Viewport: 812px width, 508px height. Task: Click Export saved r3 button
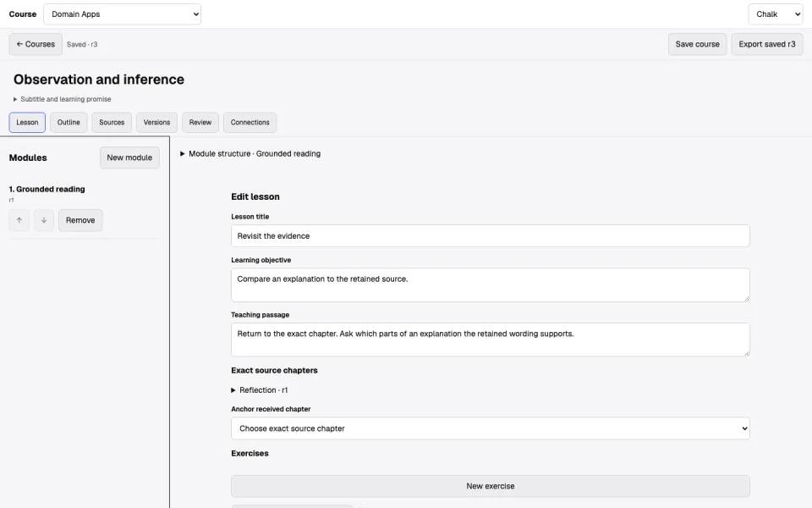[x=767, y=44]
